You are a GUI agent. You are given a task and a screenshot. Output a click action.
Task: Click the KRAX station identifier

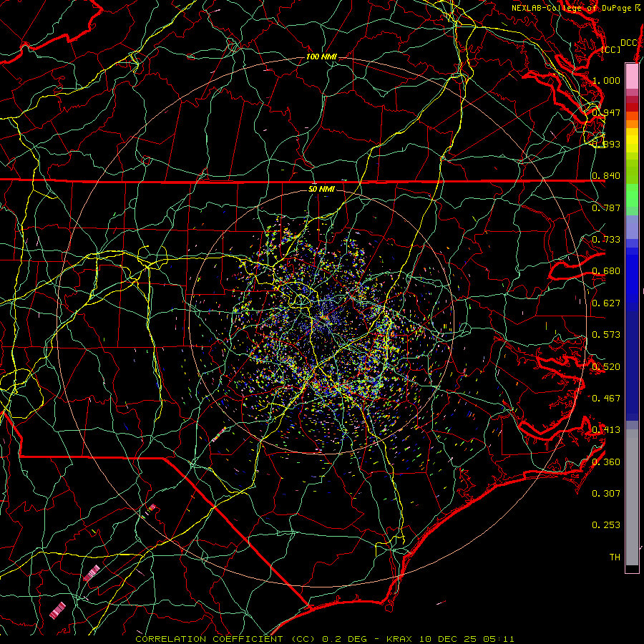point(399,639)
